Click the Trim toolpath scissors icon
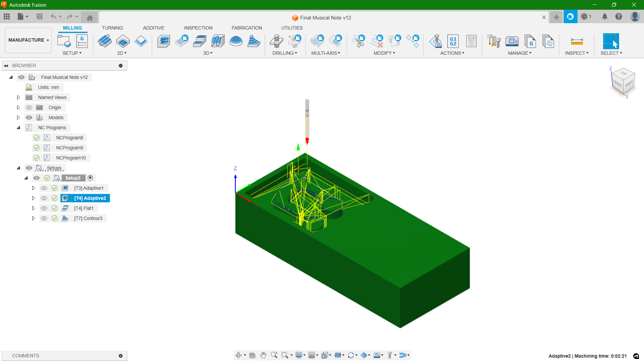 359,41
